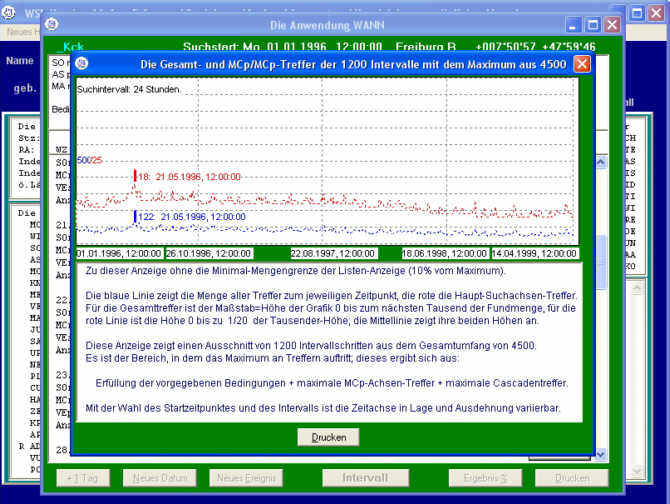Click the axis date '18.06.1998, 12:00:00'

(444, 253)
